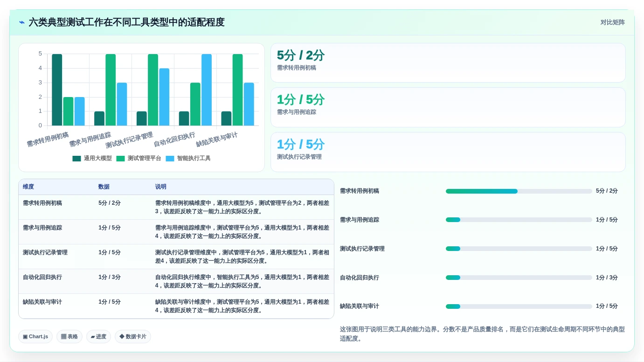The width and height of the screenshot is (644, 362).
Task: Select the 缺陷关联与审计 table row name
Action: click(x=42, y=302)
